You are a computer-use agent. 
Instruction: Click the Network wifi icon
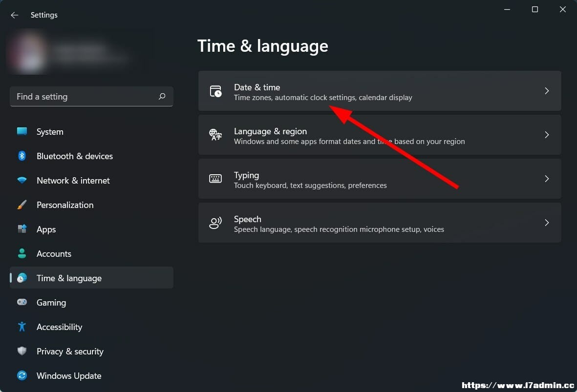click(x=21, y=180)
